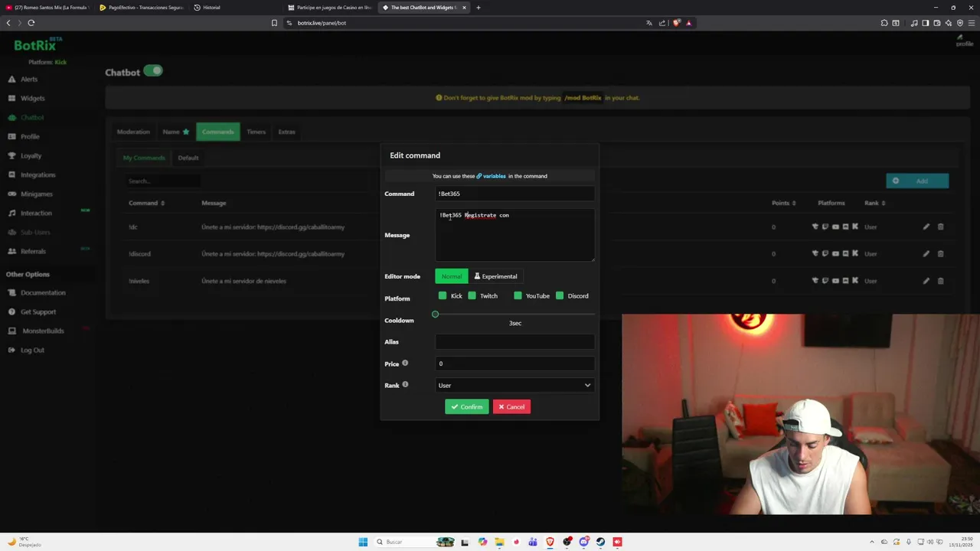980x551 pixels.
Task: Toggle the Chatbot on/off switch
Action: click(x=153, y=71)
